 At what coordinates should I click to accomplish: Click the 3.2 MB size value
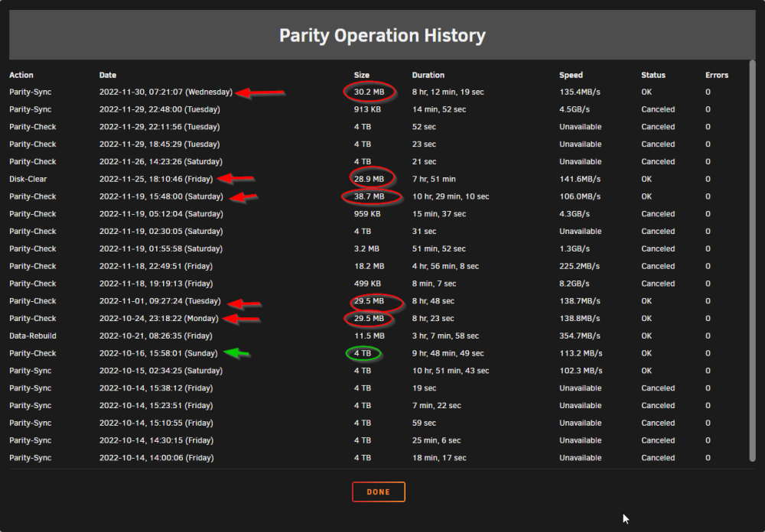pos(366,249)
